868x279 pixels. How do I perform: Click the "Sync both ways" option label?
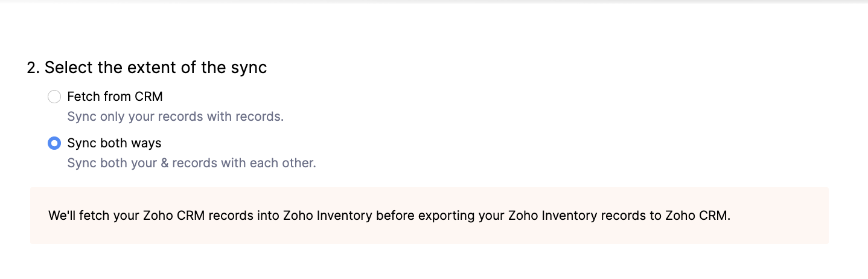tap(114, 144)
